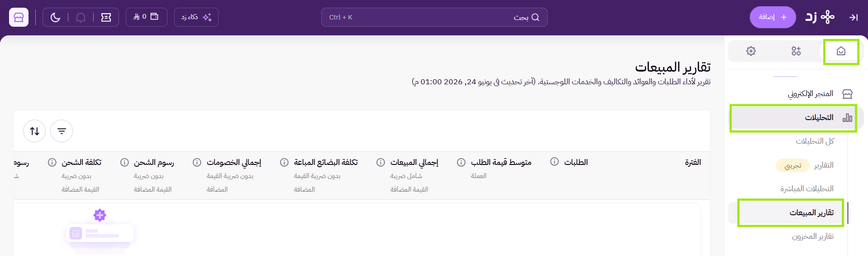Open the table filter icon button
The height and width of the screenshot is (256, 868).
point(62,131)
